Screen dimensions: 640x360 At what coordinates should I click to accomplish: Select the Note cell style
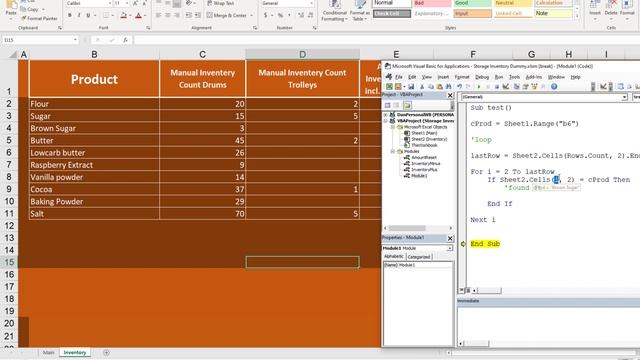tap(553, 13)
